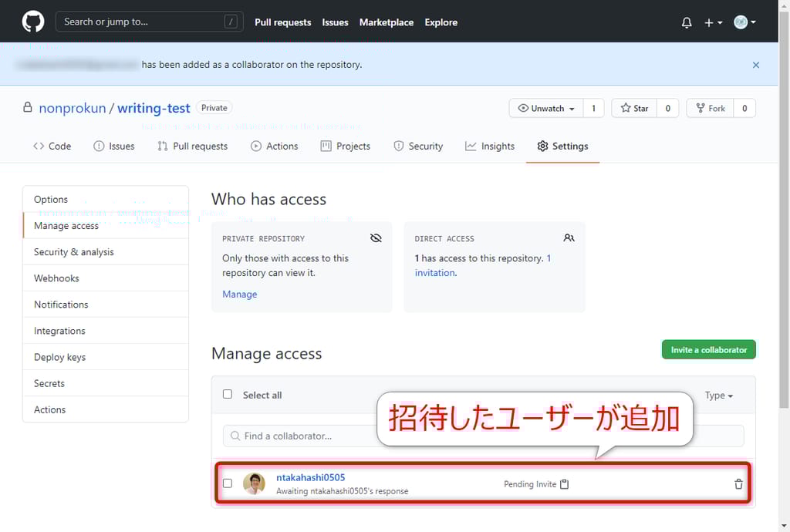Expand the plus create-new menu

(713, 22)
